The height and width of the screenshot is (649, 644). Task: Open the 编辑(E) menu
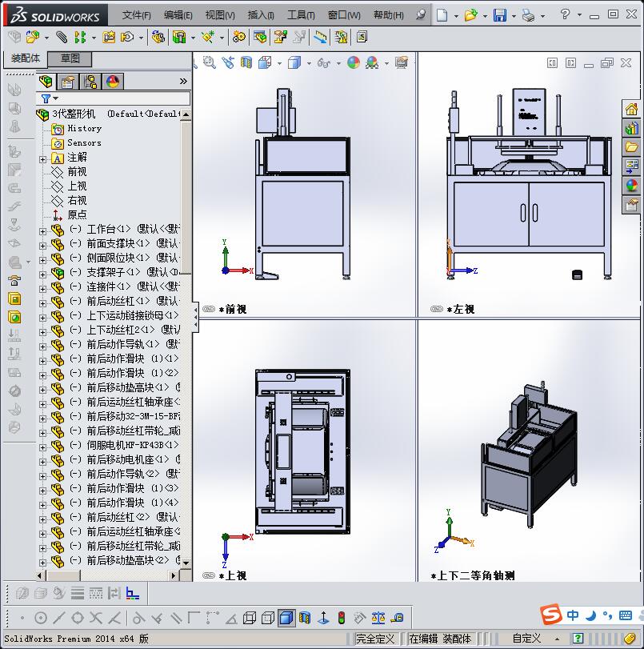click(x=178, y=15)
